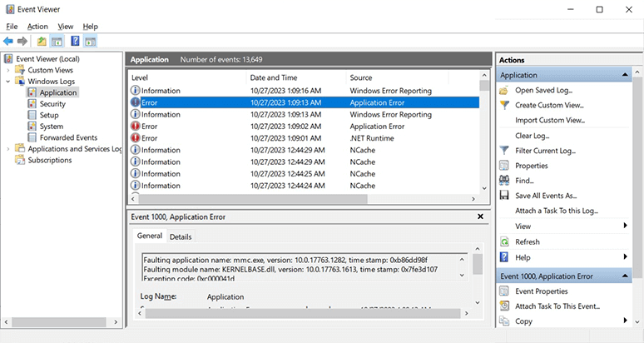Click the Setup log icon in tree

pos(32,115)
